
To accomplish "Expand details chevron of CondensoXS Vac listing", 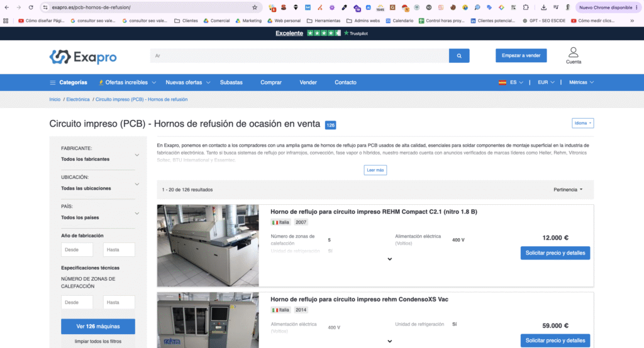I will [390, 342].
